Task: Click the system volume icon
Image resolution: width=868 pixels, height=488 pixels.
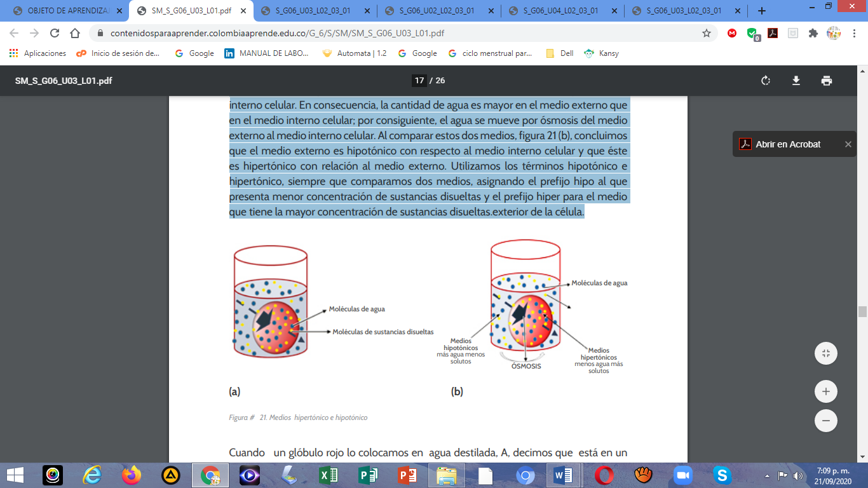Action: coord(798,475)
